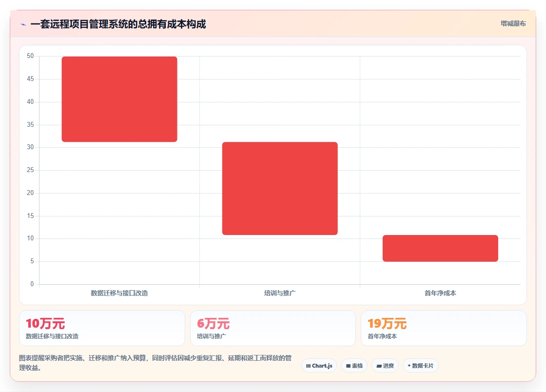This screenshot has height=392, width=546.
Task: Click card caption 数据迁移与接口改造 under 10万元
Action: point(52,336)
